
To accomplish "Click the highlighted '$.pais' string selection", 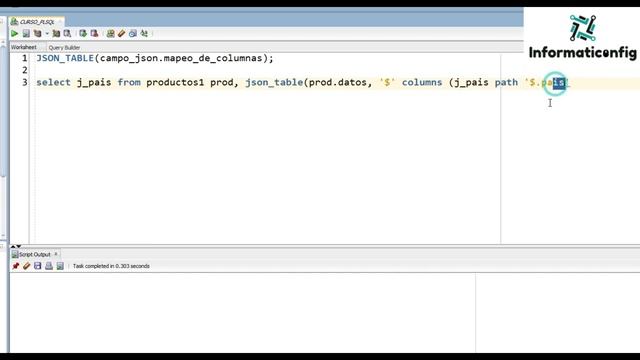I will point(559,83).
